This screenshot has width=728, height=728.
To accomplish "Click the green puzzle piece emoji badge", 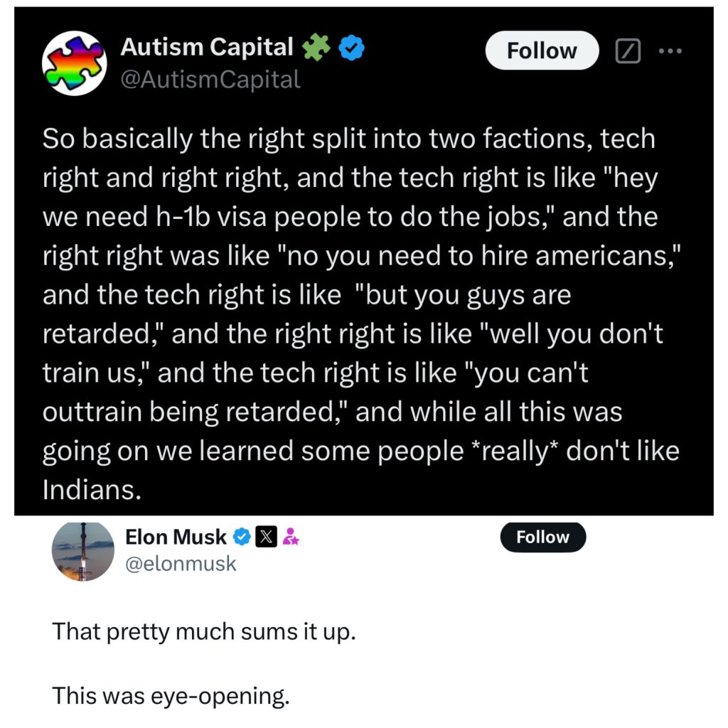I will tap(316, 48).
